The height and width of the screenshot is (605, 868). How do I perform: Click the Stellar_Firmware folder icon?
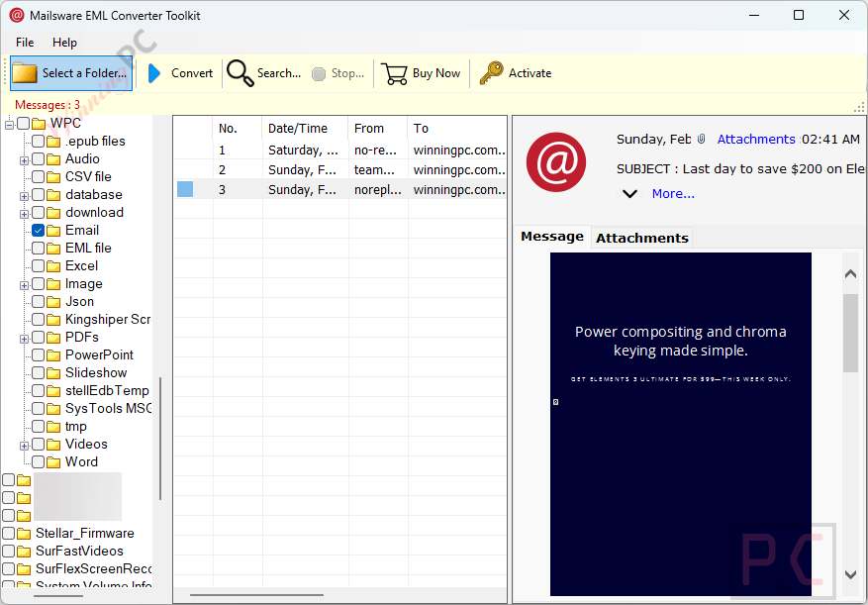click(x=24, y=534)
